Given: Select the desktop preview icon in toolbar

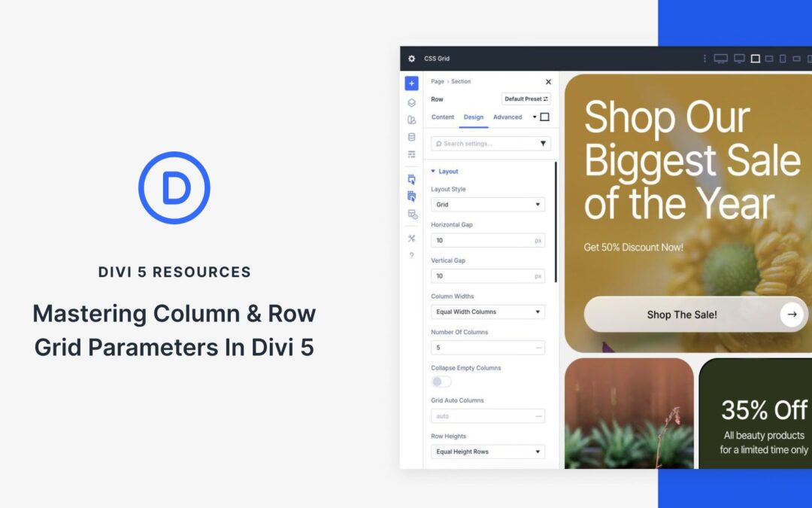Looking at the screenshot, I should coord(720,58).
